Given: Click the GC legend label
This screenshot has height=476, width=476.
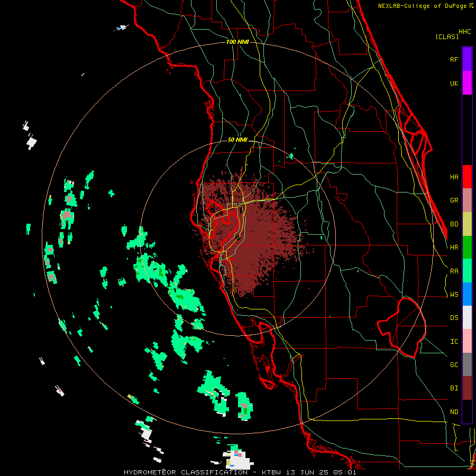Looking at the screenshot, I should pyautogui.click(x=454, y=365).
